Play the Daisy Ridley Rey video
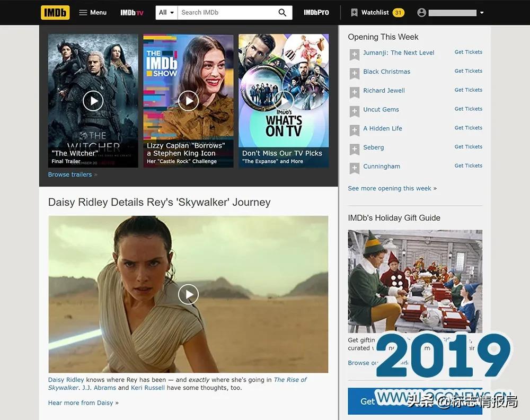Viewport: 530px width, 420px height. pos(188,294)
